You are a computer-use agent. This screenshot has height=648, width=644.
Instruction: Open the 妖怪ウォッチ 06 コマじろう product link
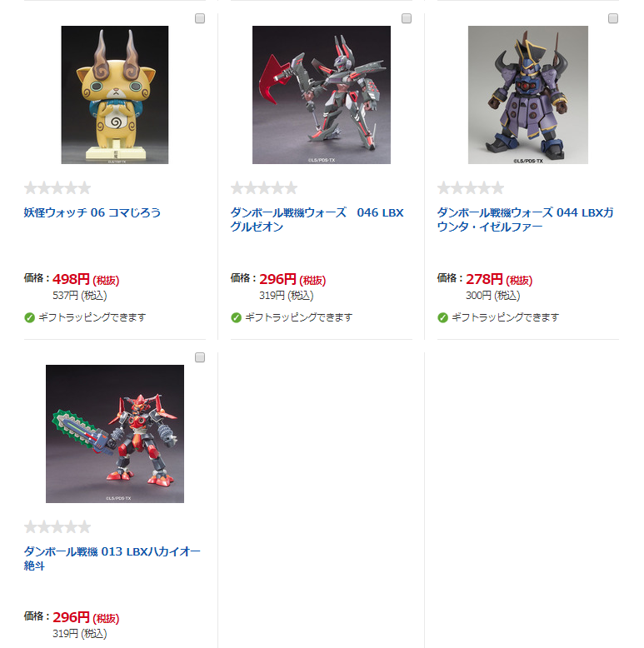tap(92, 212)
